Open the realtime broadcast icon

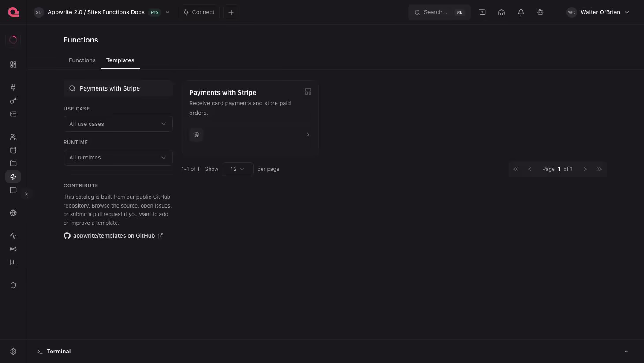coord(13,249)
